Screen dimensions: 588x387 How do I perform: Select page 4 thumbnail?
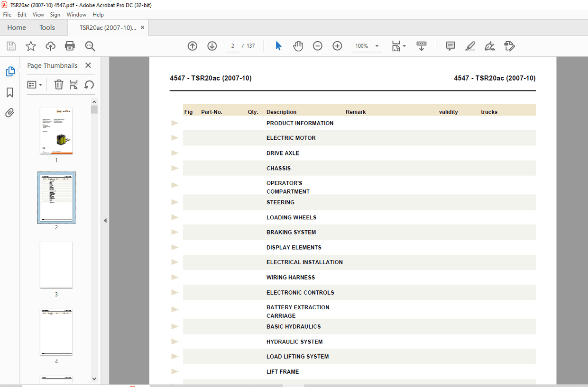point(56,332)
